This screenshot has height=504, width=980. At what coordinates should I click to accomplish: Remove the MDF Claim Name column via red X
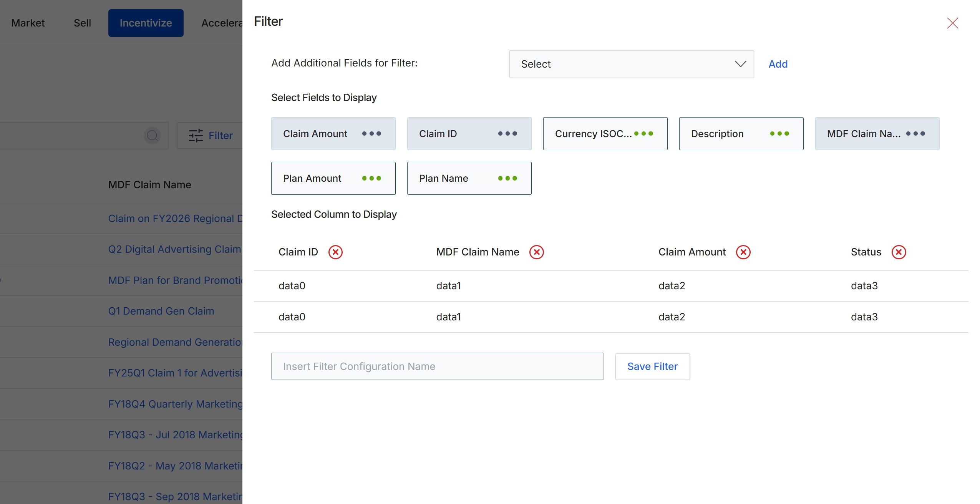click(537, 252)
